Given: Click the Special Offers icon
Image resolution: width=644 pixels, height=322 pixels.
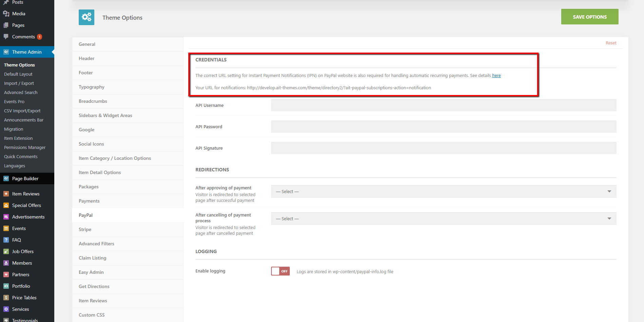Looking at the screenshot, I should [6, 205].
